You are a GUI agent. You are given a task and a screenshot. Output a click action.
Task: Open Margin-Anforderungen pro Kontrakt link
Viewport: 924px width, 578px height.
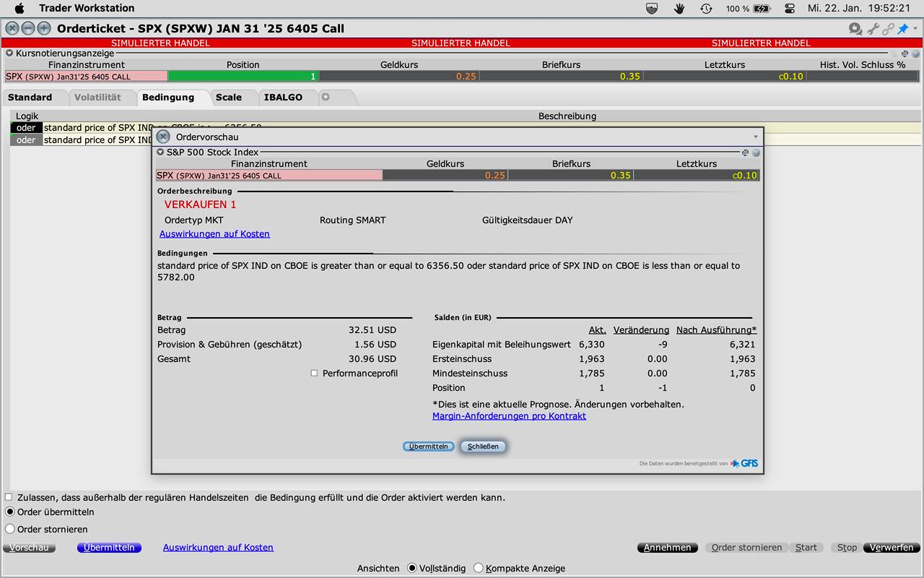point(509,416)
